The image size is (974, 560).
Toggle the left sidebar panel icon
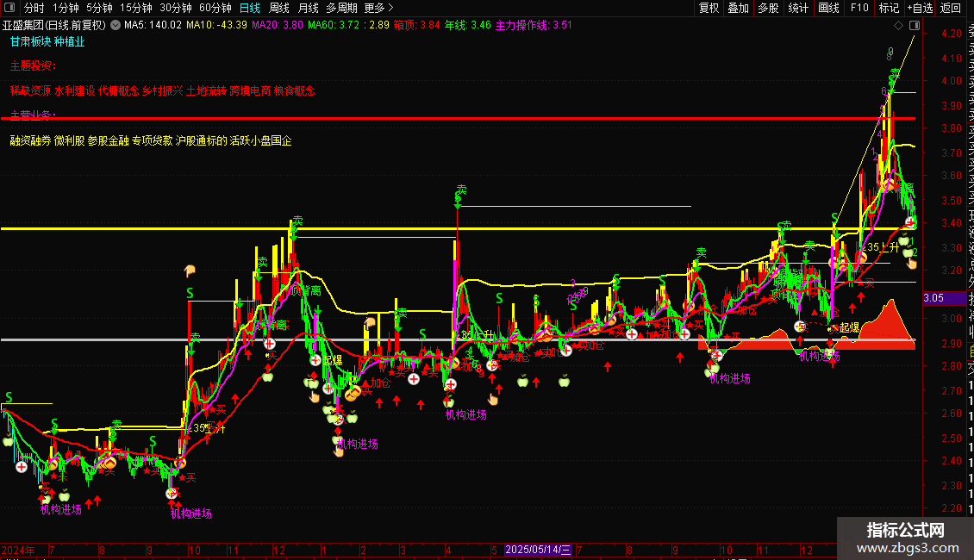click(x=9, y=8)
